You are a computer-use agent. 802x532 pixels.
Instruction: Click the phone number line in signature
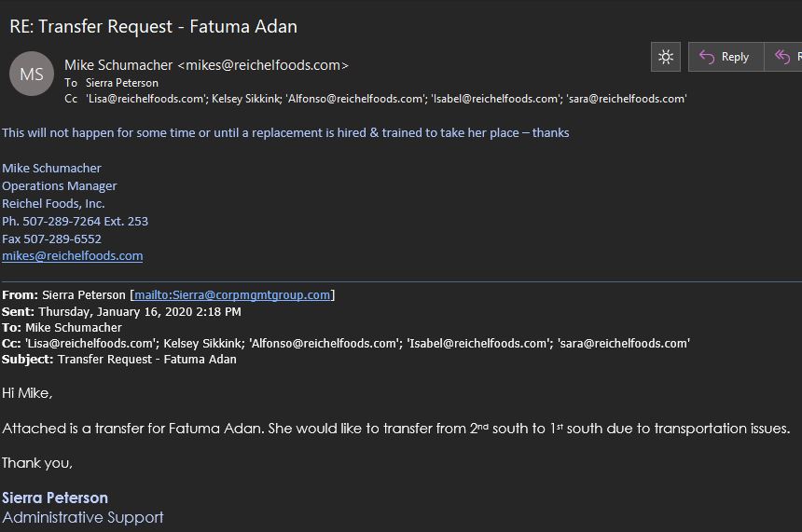click(75, 221)
